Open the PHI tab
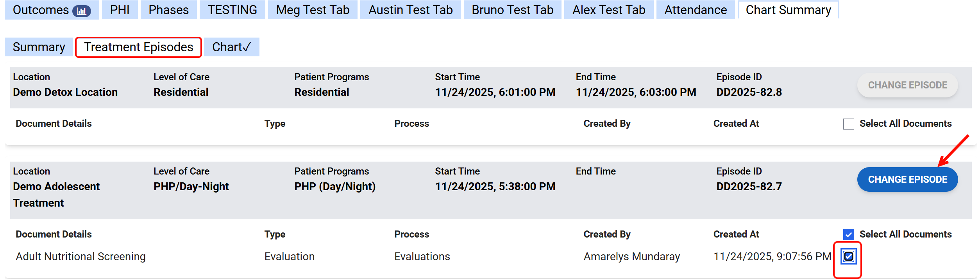The height and width of the screenshot is (279, 980). (120, 10)
